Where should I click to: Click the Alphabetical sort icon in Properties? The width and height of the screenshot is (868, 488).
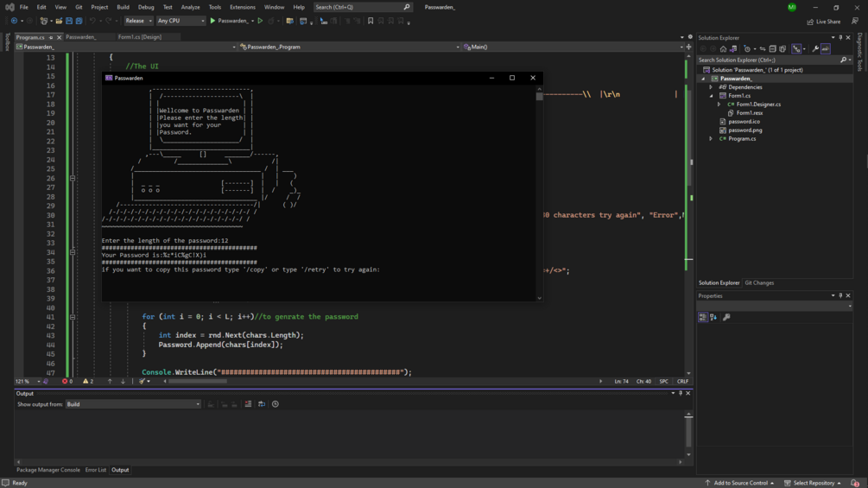click(x=713, y=317)
